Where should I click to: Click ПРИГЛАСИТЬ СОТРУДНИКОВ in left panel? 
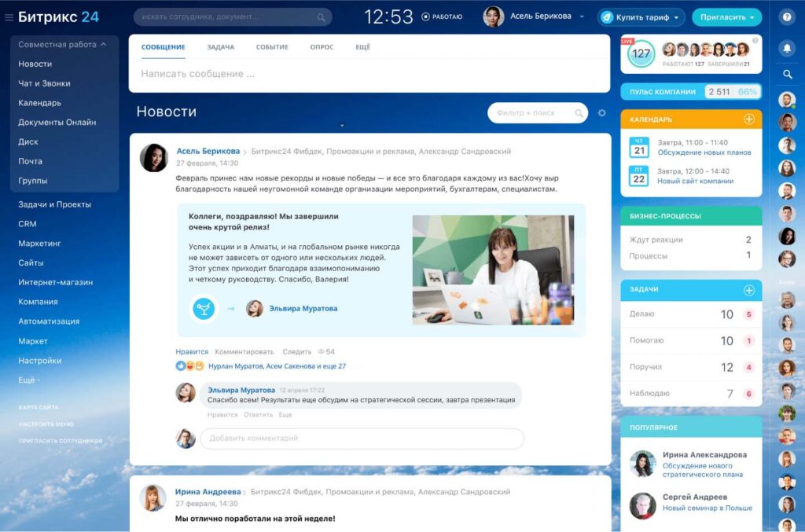pos(60,441)
